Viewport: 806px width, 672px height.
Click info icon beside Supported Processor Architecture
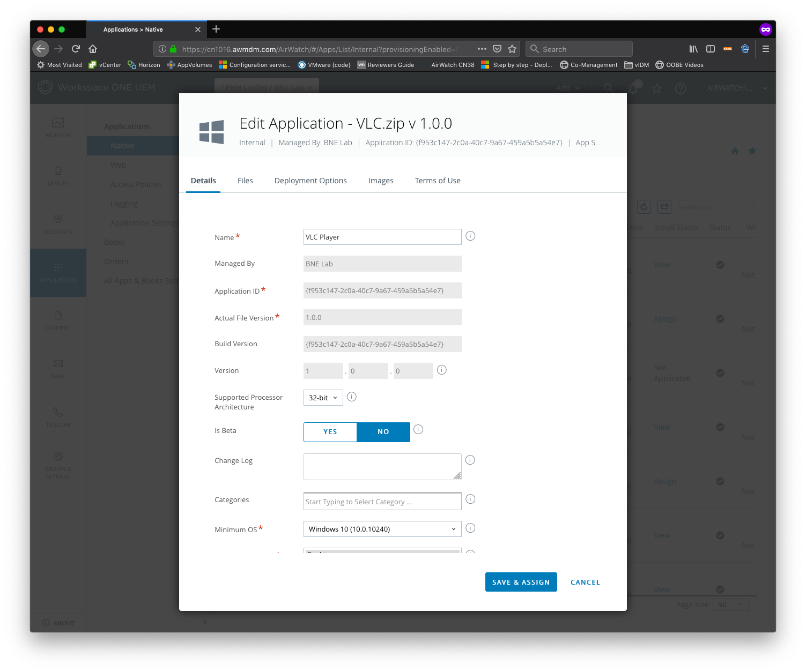coord(352,397)
